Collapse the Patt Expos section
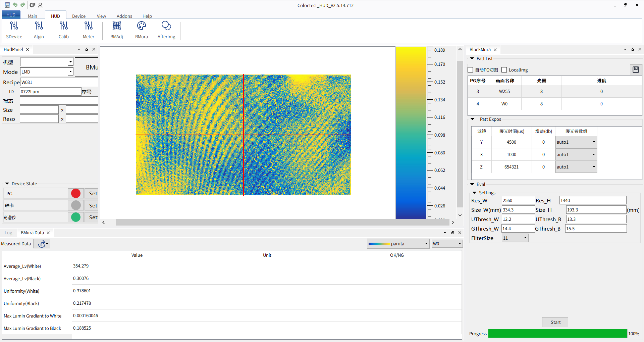Image resolution: width=644 pixels, height=342 pixels. [x=473, y=119]
